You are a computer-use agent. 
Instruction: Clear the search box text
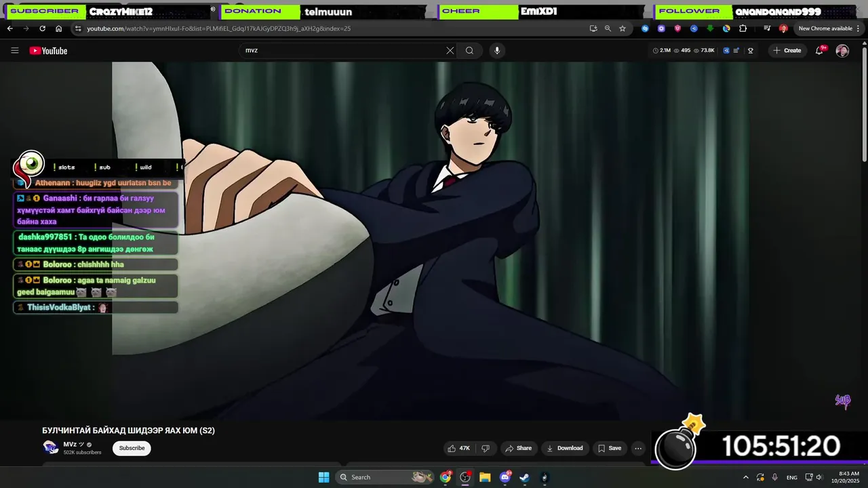coord(450,50)
